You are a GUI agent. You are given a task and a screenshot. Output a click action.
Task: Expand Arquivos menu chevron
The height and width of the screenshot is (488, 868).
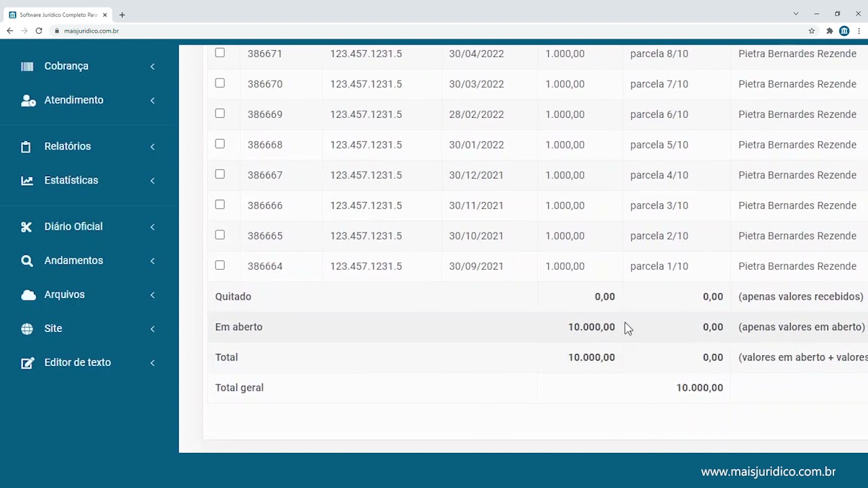coord(153,295)
